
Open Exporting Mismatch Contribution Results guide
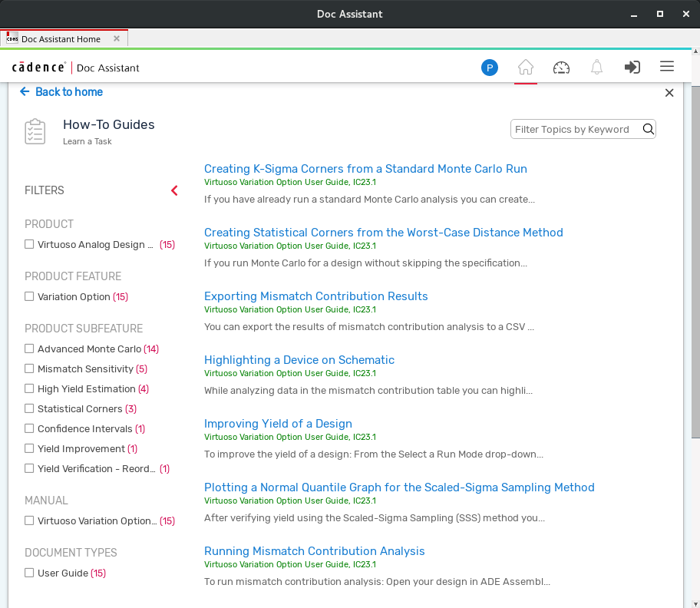click(315, 296)
